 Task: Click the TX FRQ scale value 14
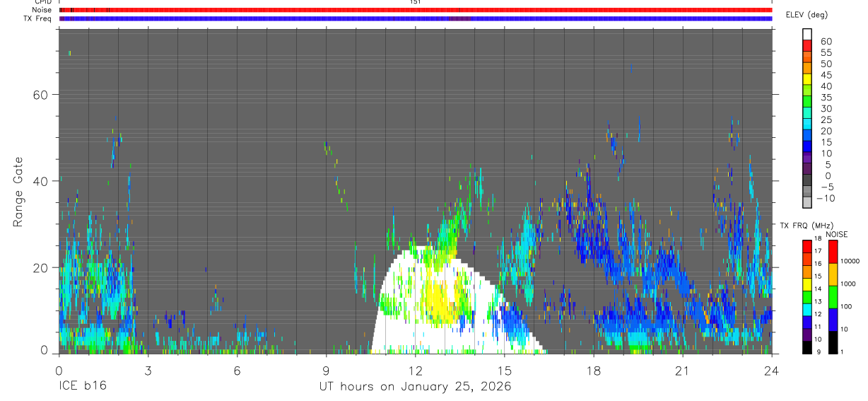click(x=818, y=289)
